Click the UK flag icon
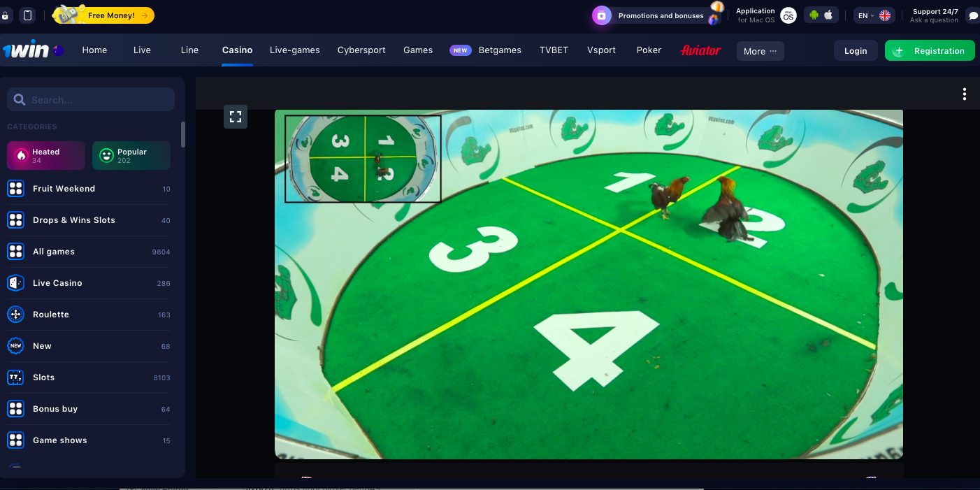This screenshot has height=490, width=980. (x=885, y=15)
